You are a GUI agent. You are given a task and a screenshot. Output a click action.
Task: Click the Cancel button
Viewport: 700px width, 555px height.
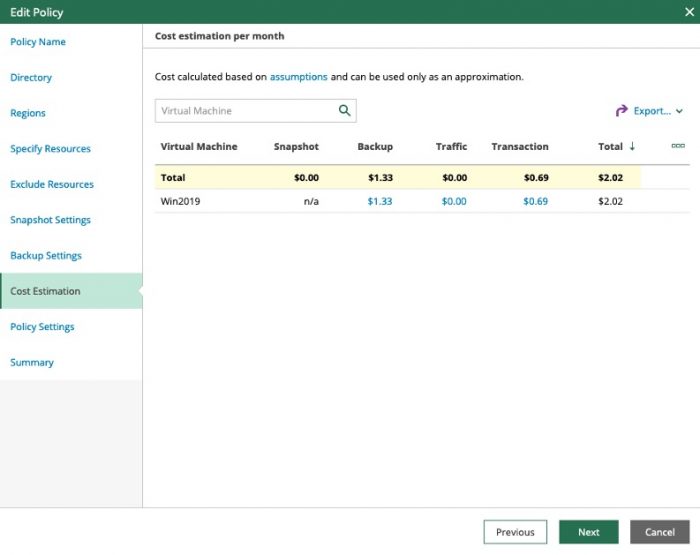click(659, 532)
